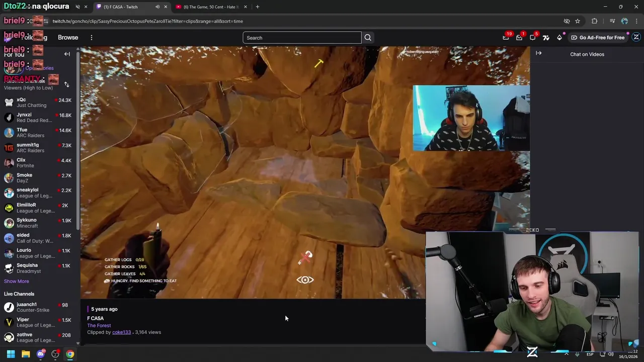Open clipper coke133 profile link
Viewport: 644px width, 362px height.
tap(121, 332)
